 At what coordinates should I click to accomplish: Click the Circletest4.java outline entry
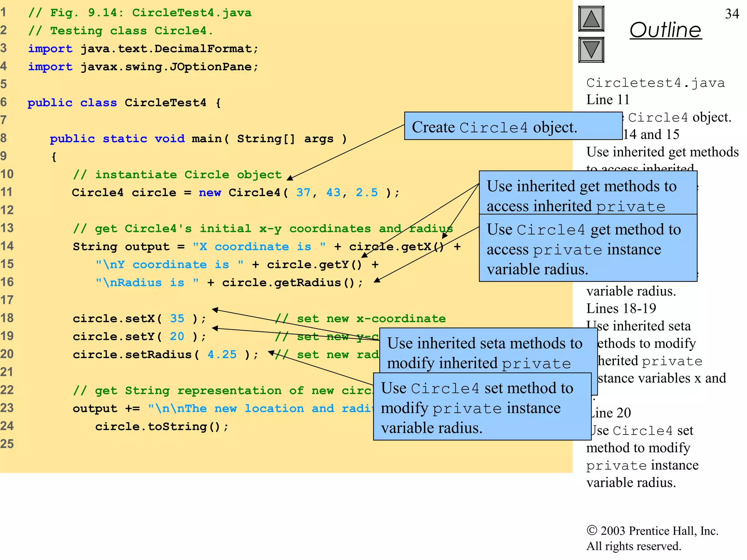click(x=655, y=83)
